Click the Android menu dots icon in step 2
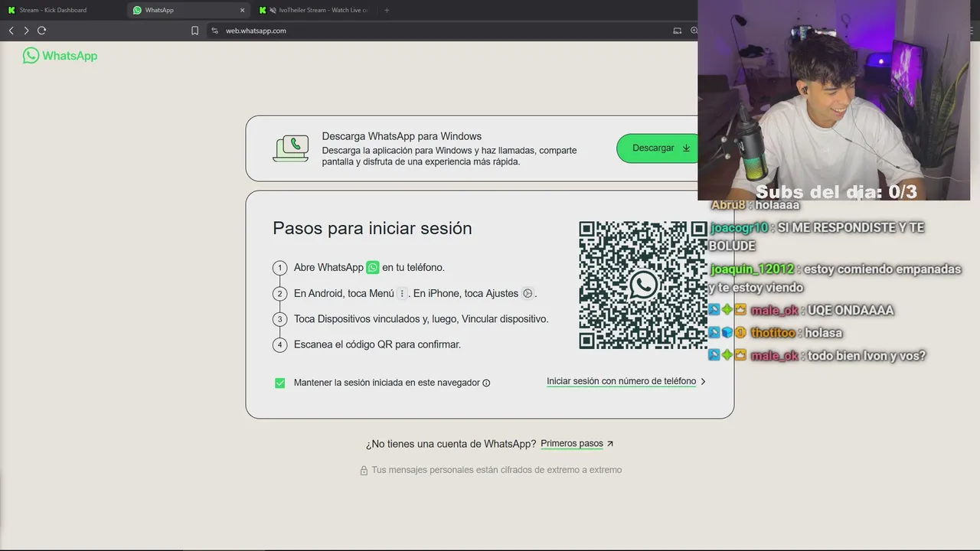The image size is (980, 551). (x=402, y=293)
